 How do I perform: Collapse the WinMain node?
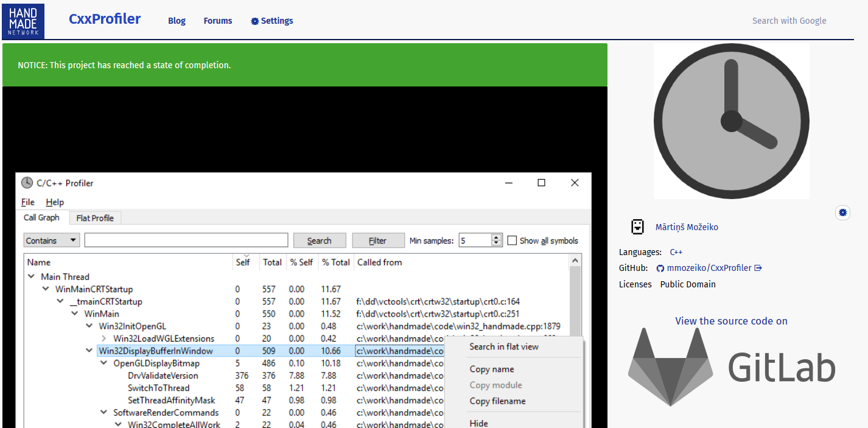(x=75, y=314)
